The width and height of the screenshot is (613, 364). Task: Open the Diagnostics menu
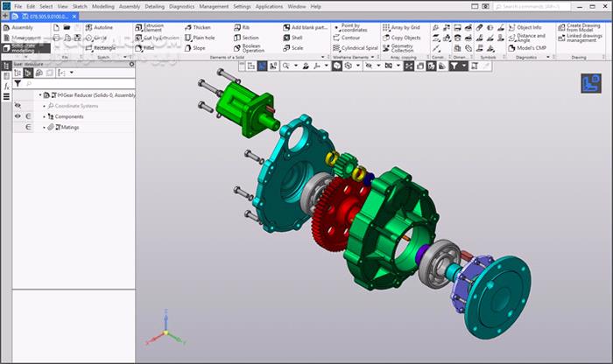click(181, 6)
